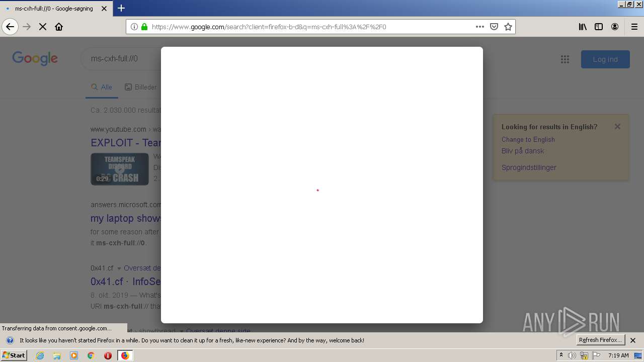Select the Firefox taskbar button

[125, 355]
